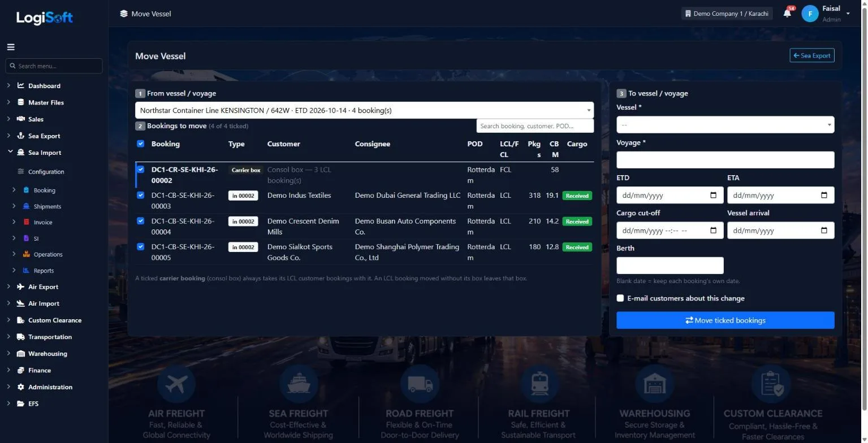The width and height of the screenshot is (868, 443).
Task: Open the To Vessel dropdown
Action: click(726, 125)
